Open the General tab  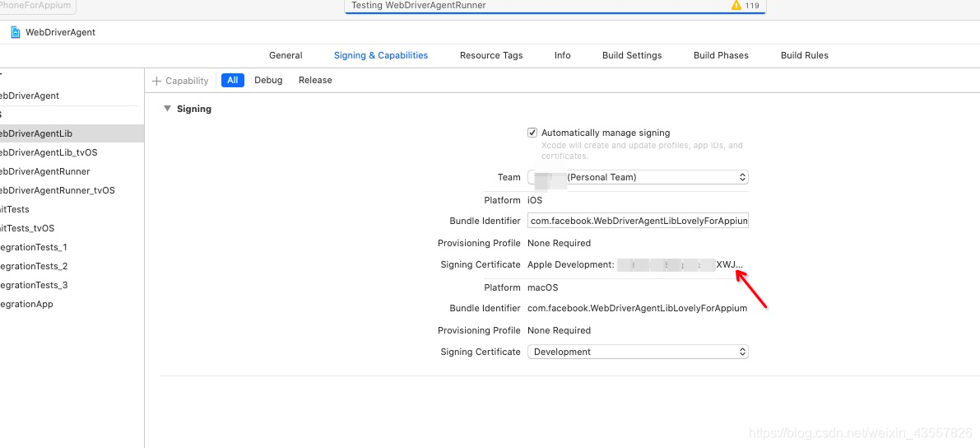[286, 55]
